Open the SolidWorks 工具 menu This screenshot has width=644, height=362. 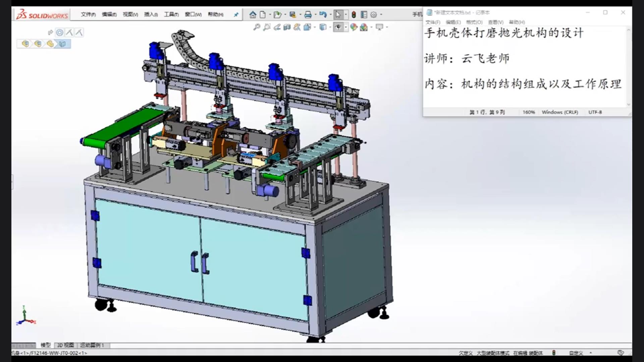[x=171, y=14]
